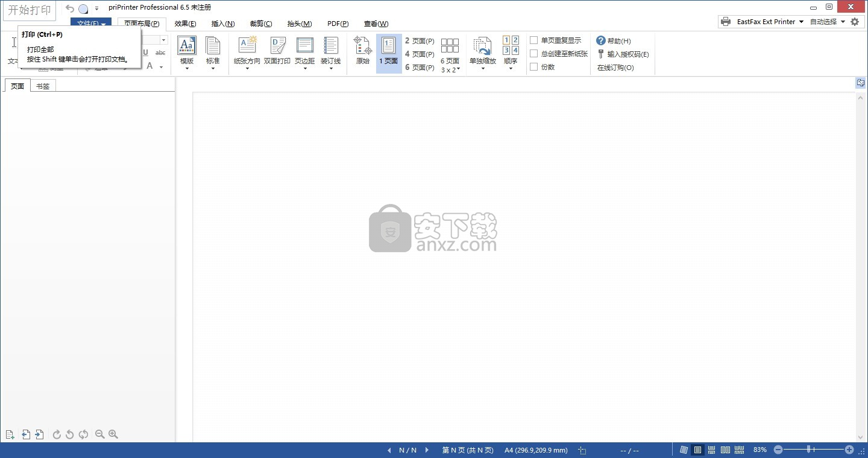The width and height of the screenshot is (868, 458).
Task: Click the 6 页面 3 x 2 grid icon
Action: tap(450, 46)
